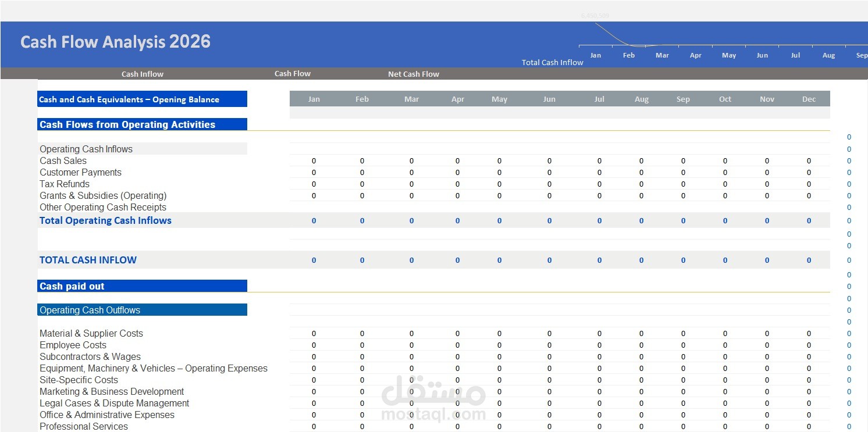This screenshot has height=432, width=868.
Task: Select Material & Supplier Costs row label
Action: (91, 333)
